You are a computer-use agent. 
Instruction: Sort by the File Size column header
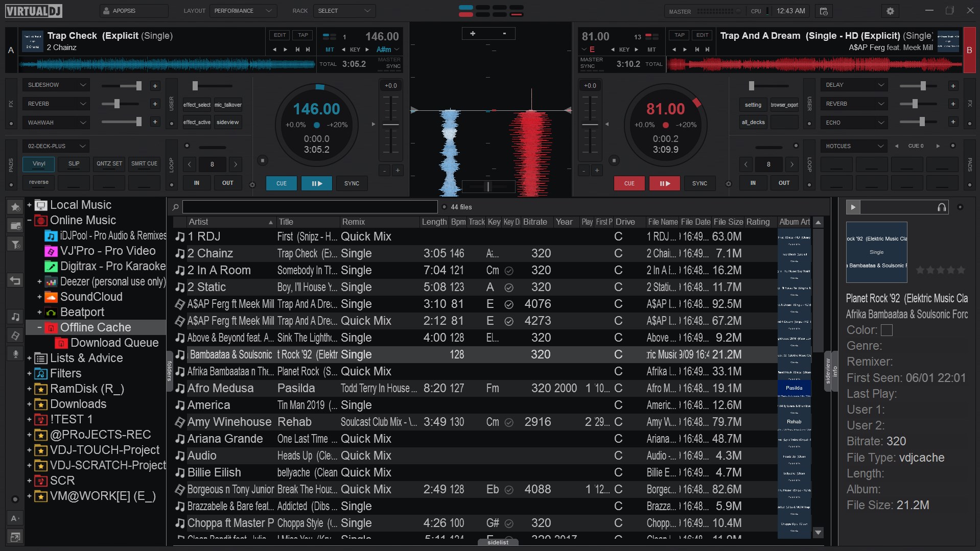[728, 222]
